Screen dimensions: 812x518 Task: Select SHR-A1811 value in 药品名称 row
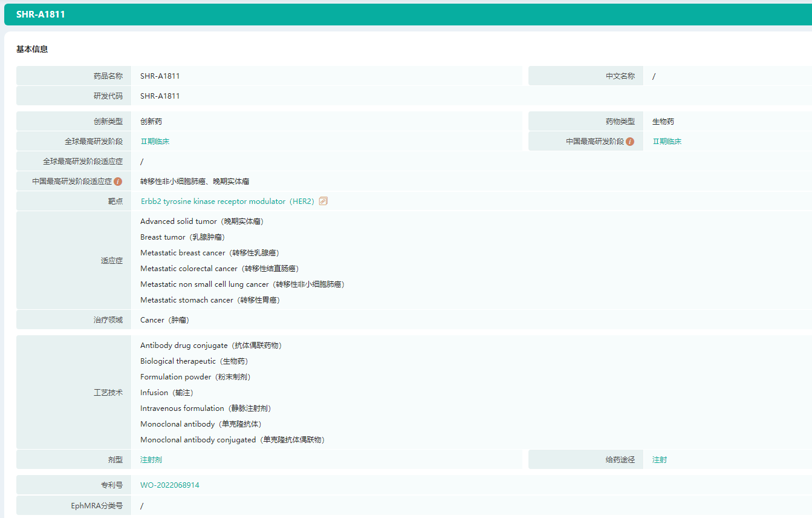click(160, 76)
